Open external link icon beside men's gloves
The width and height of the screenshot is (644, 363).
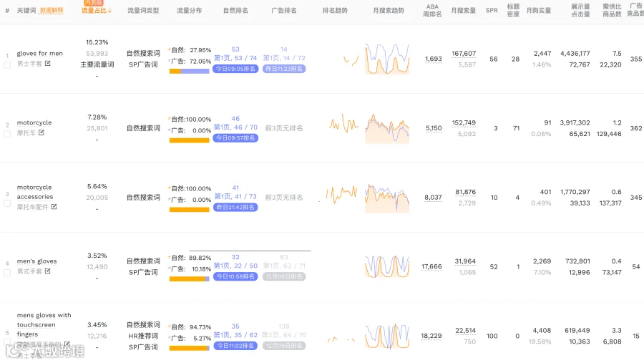click(x=48, y=271)
